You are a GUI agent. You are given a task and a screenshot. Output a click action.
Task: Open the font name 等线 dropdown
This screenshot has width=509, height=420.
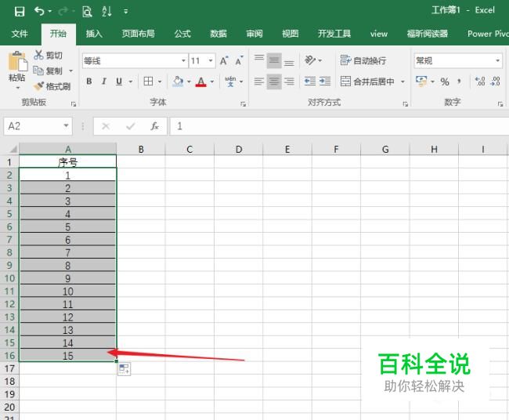click(x=183, y=61)
